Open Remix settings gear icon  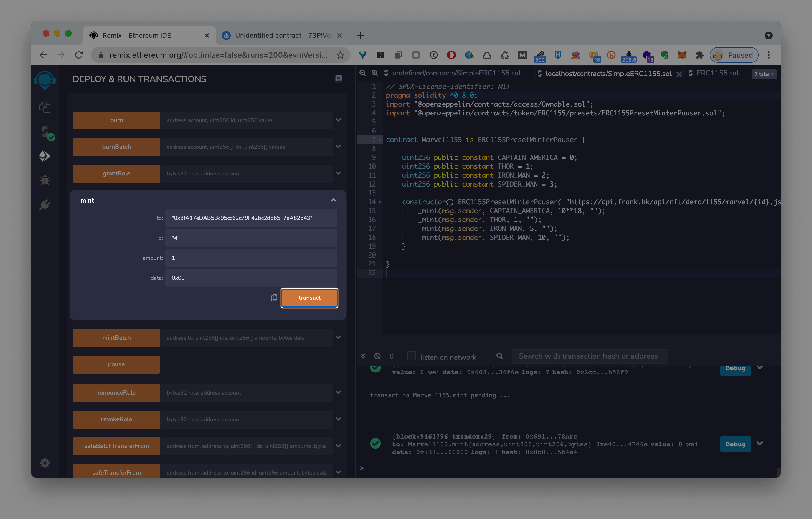[x=45, y=463]
